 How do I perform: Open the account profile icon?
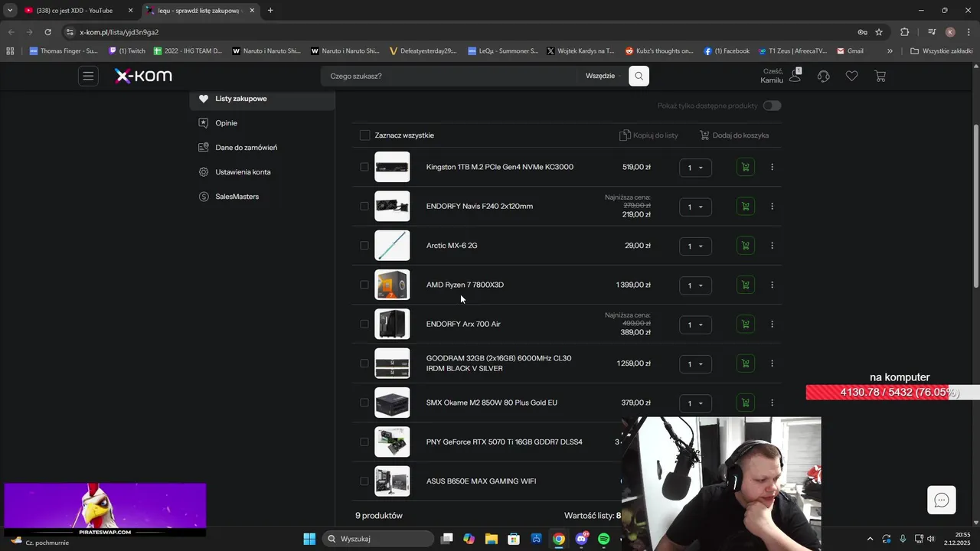point(795,76)
